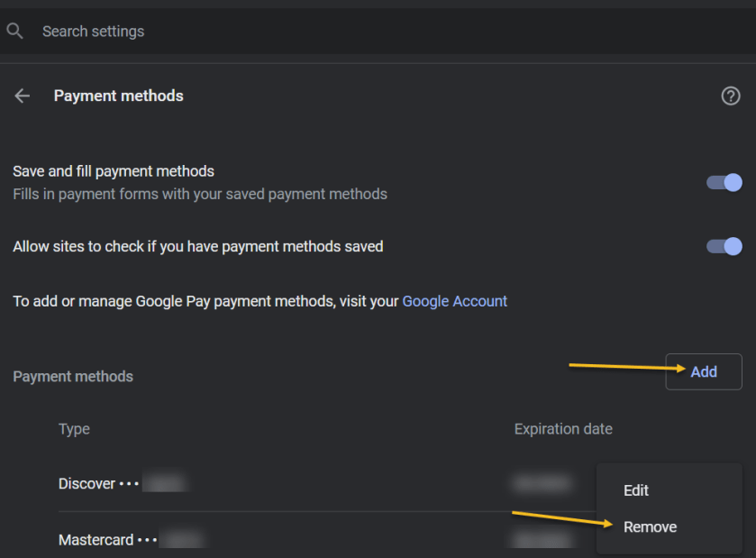This screenshot has height=558, width=756.
Task: Click Payment methods section label beside Add
Action: coord(73,377)
